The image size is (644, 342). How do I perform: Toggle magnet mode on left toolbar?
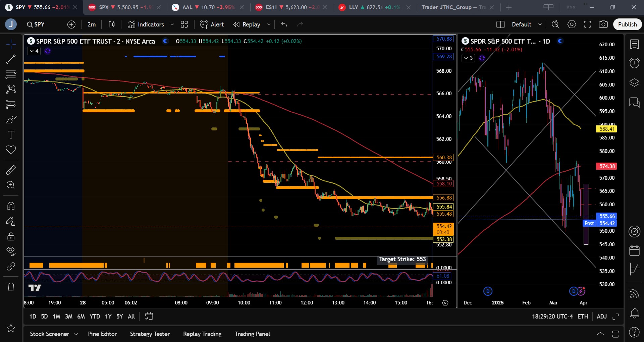pos(11,206)
